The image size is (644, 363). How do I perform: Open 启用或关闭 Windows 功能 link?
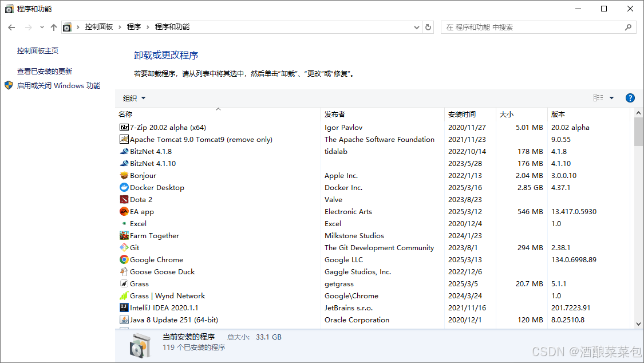click(x=59, y=85)
